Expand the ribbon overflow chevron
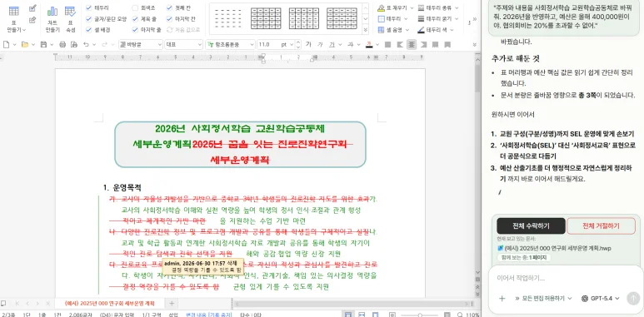 point(474,19)
